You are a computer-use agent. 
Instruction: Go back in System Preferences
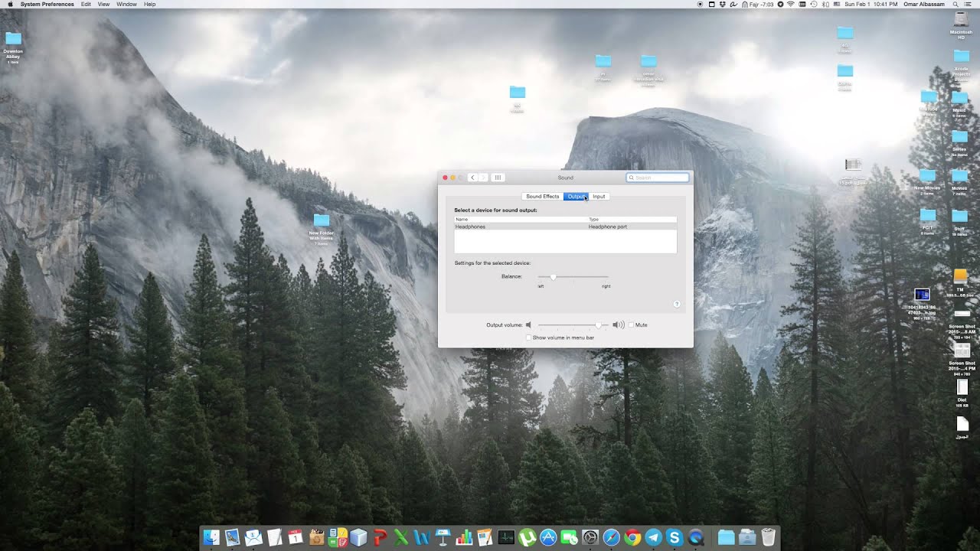[472, 178]
